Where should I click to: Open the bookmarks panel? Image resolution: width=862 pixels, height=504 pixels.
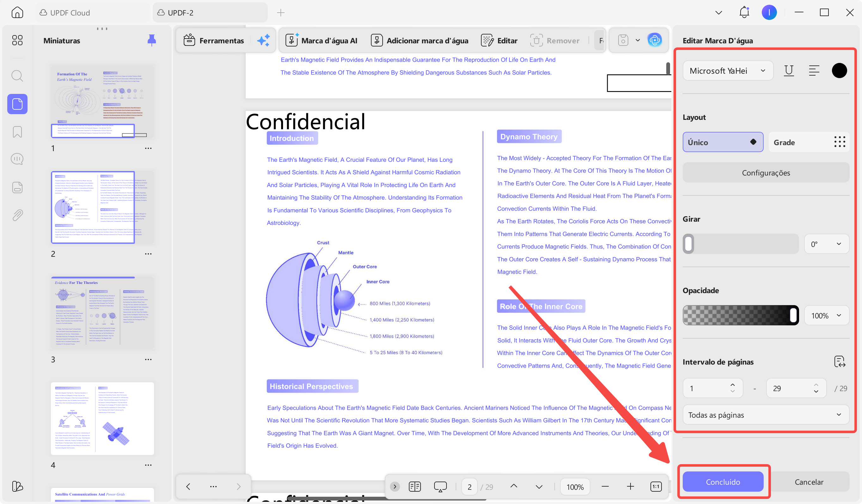17,132
